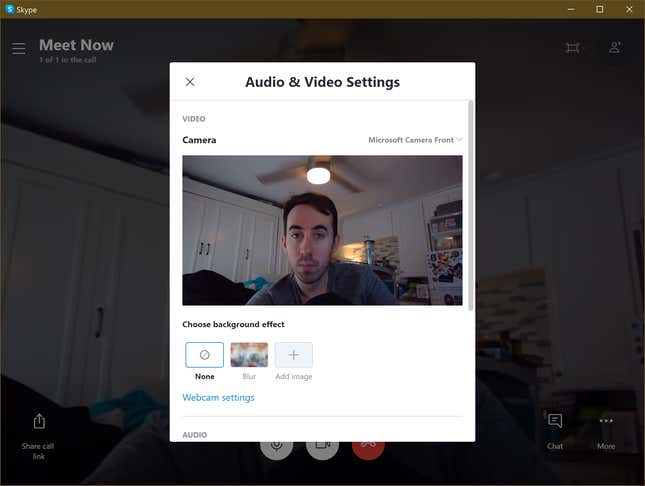This screenshot has width=645, height=486.
Task: Open the Chat panel
Action: click(555, 421)
